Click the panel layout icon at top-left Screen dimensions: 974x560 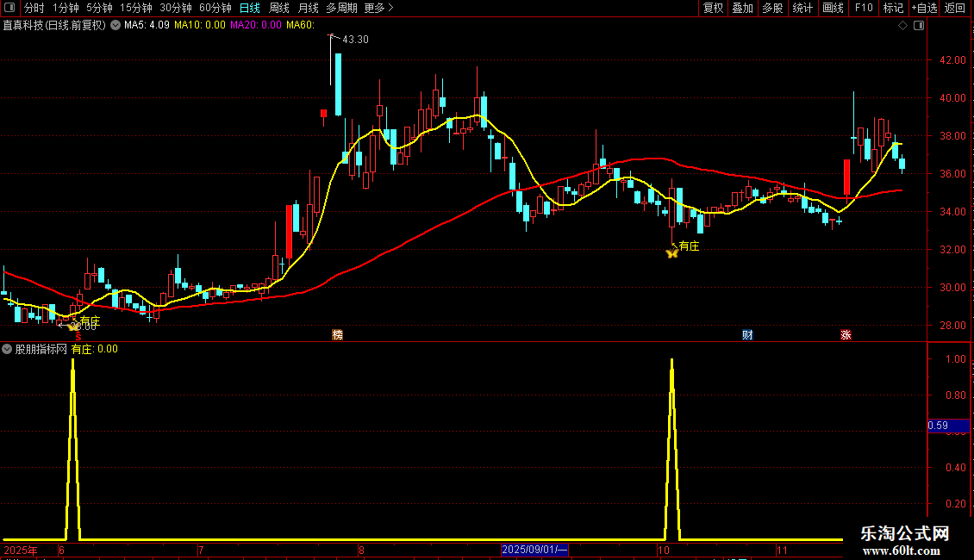tap(9, 8)
